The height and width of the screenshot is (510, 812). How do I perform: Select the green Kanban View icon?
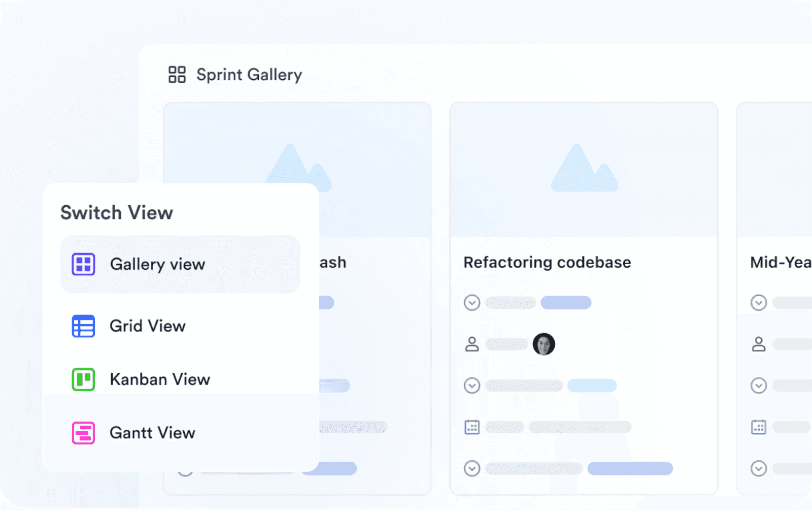83,379
